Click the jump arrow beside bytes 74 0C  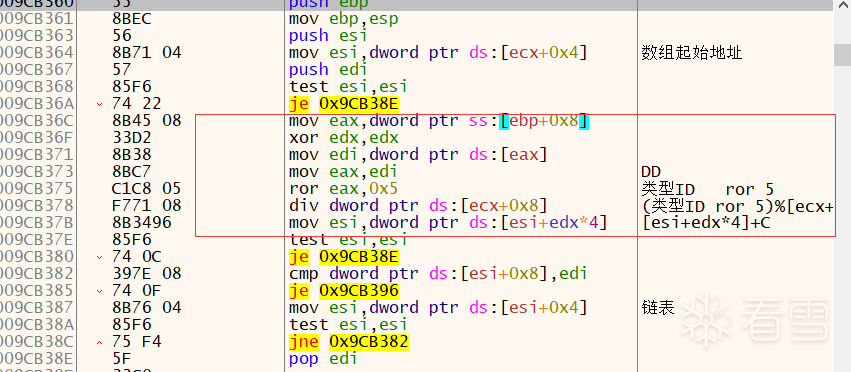[99, 257]
